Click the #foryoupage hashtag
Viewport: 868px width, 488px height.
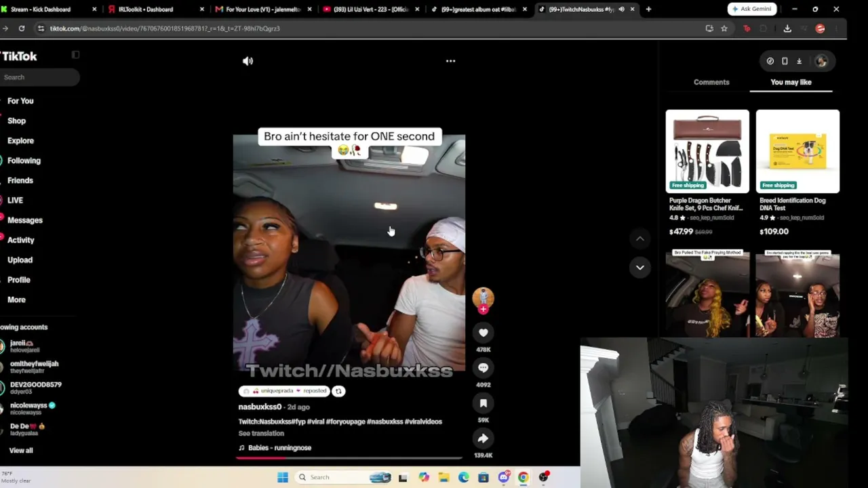pos(346,422)
